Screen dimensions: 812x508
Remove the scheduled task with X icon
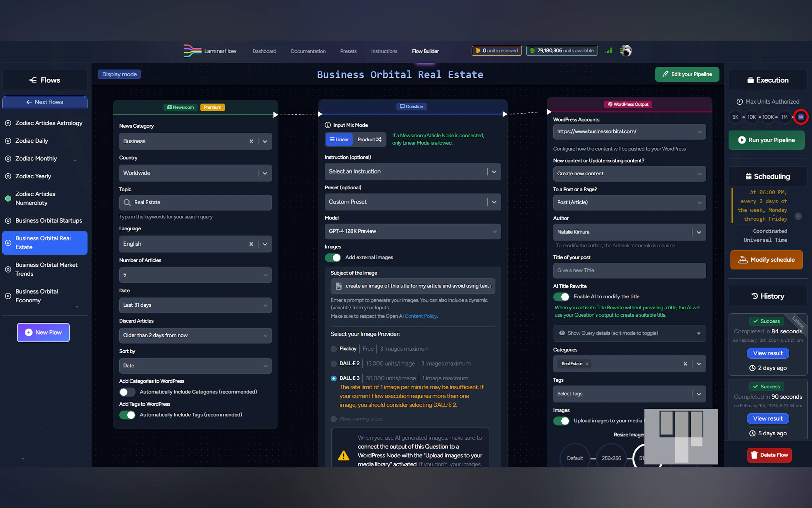pos(798,216)
